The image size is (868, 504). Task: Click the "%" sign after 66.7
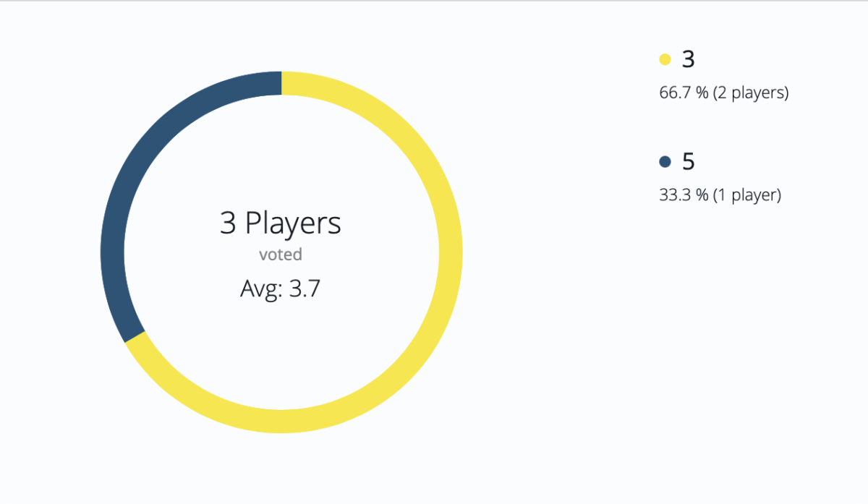click(702, 93)
